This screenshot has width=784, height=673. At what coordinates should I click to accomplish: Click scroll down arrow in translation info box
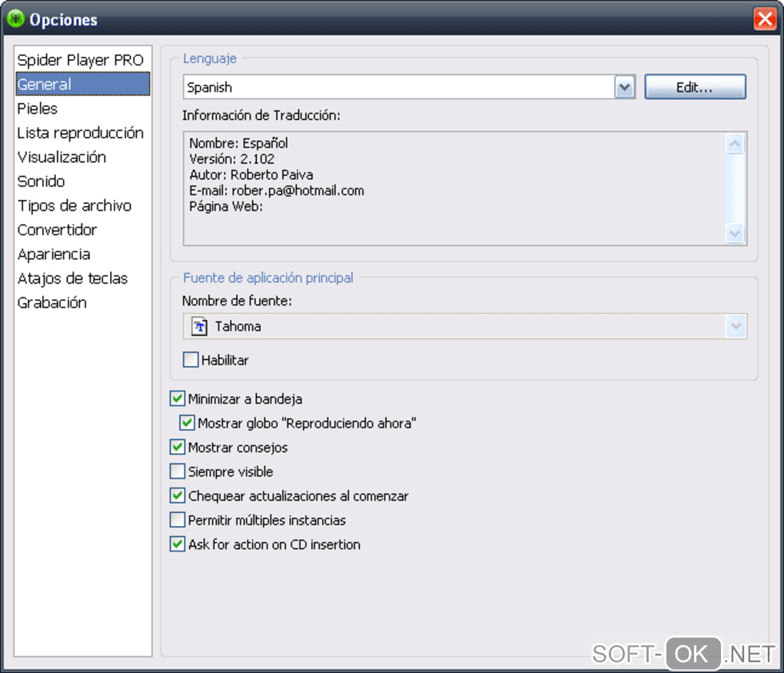point(735,233)
